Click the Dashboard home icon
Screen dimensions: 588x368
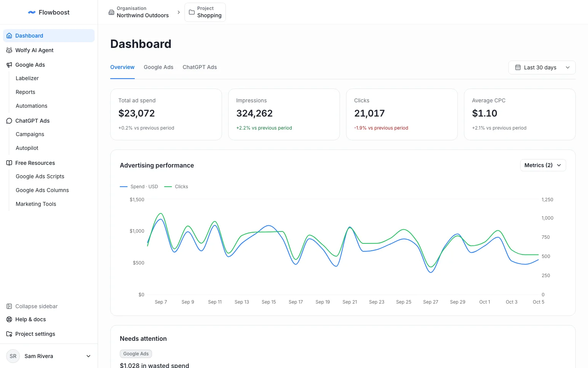9,36
